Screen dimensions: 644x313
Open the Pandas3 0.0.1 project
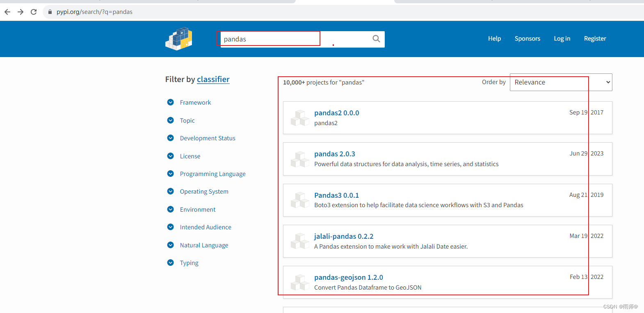[x=336, y=195]
